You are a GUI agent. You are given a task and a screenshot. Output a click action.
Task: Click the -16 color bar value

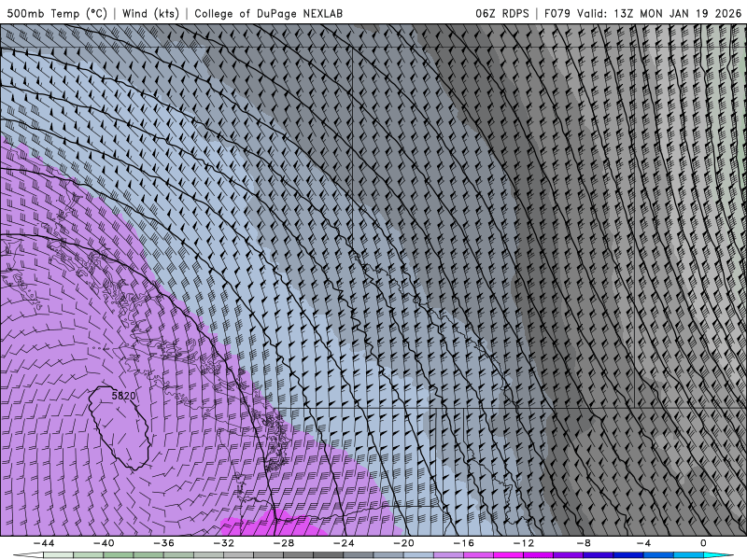coord(464,543)
